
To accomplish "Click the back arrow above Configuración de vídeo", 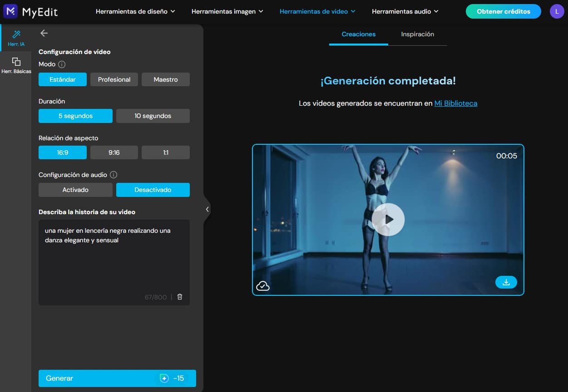I will tap(43, 33).
